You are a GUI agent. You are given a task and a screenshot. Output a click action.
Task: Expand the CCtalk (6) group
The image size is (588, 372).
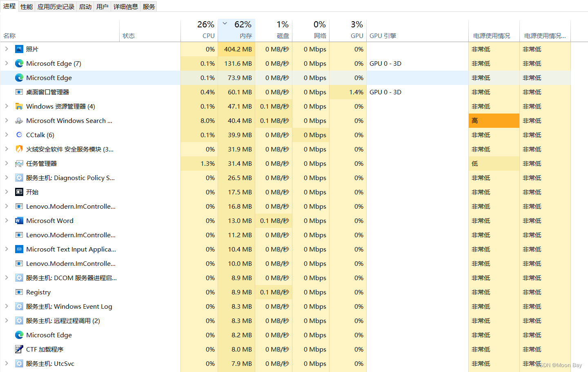[7, 135]
